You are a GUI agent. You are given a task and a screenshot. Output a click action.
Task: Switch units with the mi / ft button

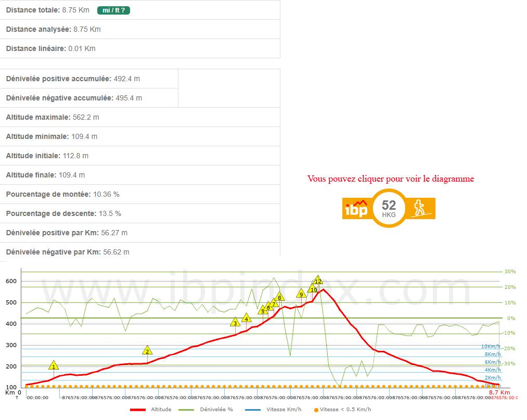(113, 10)
